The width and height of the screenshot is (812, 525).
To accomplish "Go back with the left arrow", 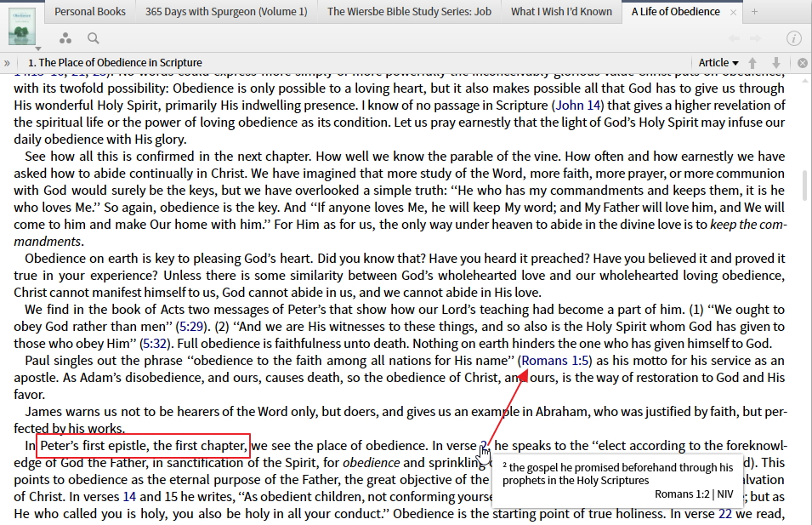I will coord(734,37).
